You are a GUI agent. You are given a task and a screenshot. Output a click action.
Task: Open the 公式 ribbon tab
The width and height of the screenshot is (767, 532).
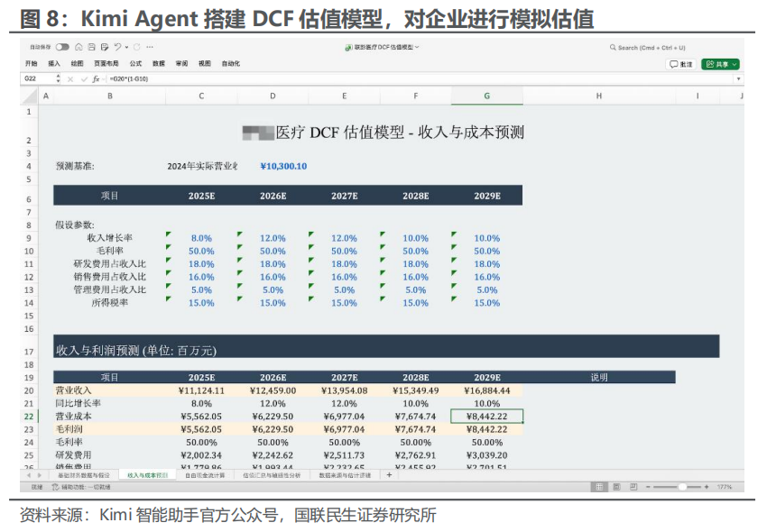pyautogui.click(x=135, y=63)
